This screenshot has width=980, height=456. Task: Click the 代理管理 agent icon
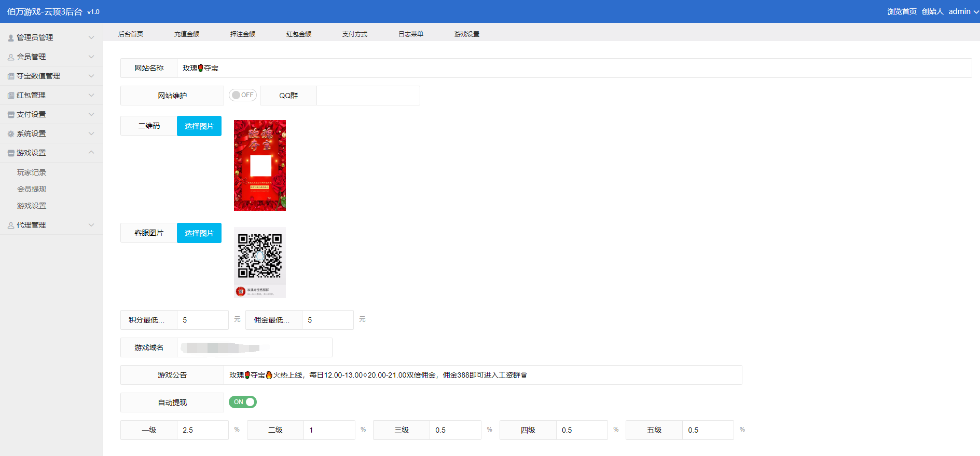11,225
